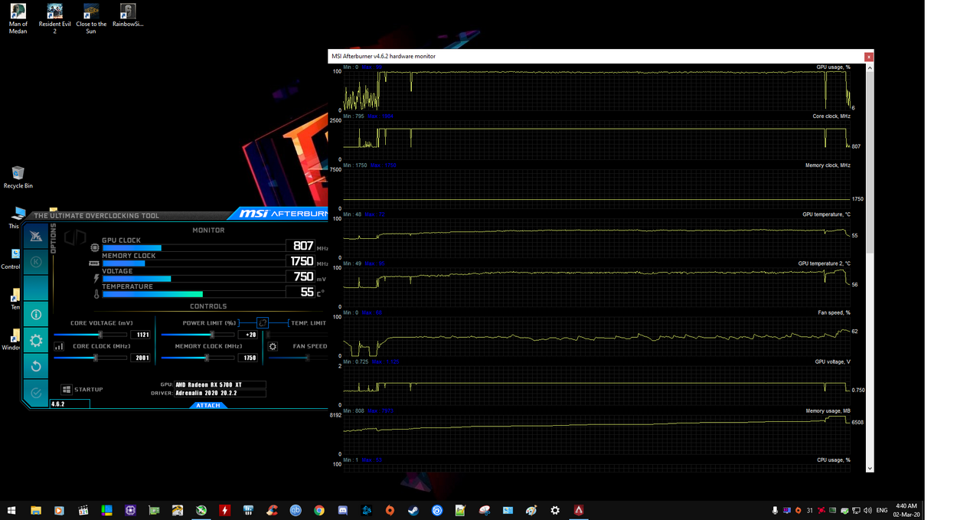This screenshot has width=980, height=520.
Task: Open the settings gear app in the taskbar
Action: [555, 510]
